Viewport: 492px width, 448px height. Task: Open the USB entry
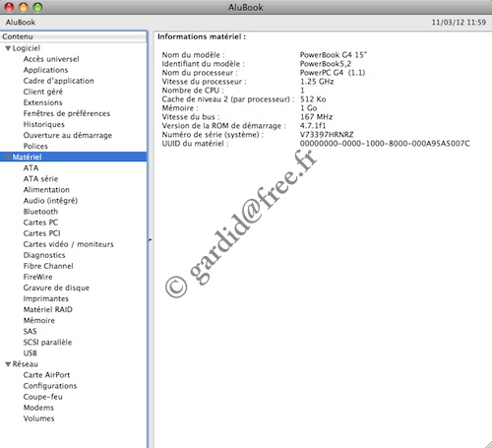31,352
